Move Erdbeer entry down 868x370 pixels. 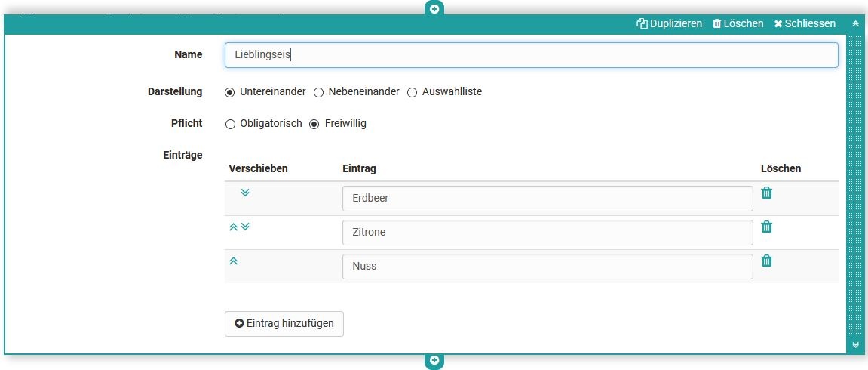pyautogui.click(x=244, y=193)
